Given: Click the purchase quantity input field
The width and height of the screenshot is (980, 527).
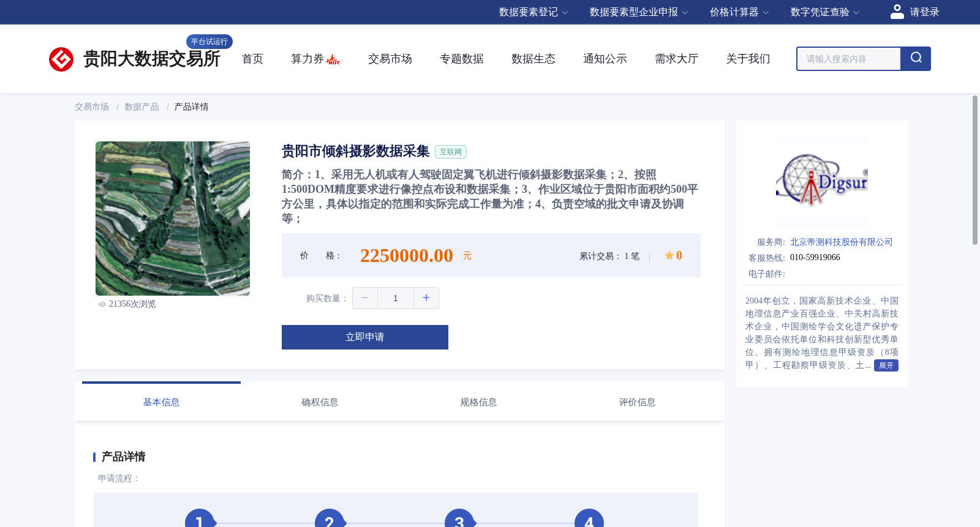Looking at the screenshot, I should (396, 298).
